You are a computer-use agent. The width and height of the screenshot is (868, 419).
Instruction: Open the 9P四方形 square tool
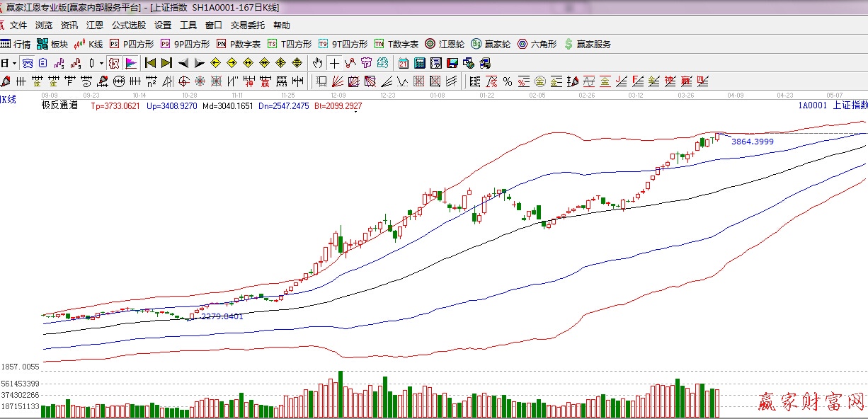coord(187,44)
